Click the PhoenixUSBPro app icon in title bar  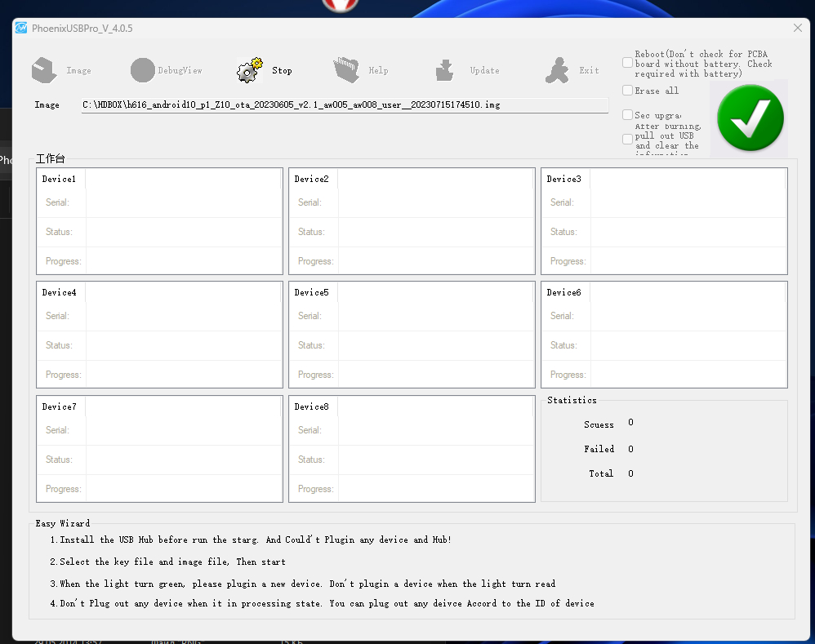[x=21, y=28]
